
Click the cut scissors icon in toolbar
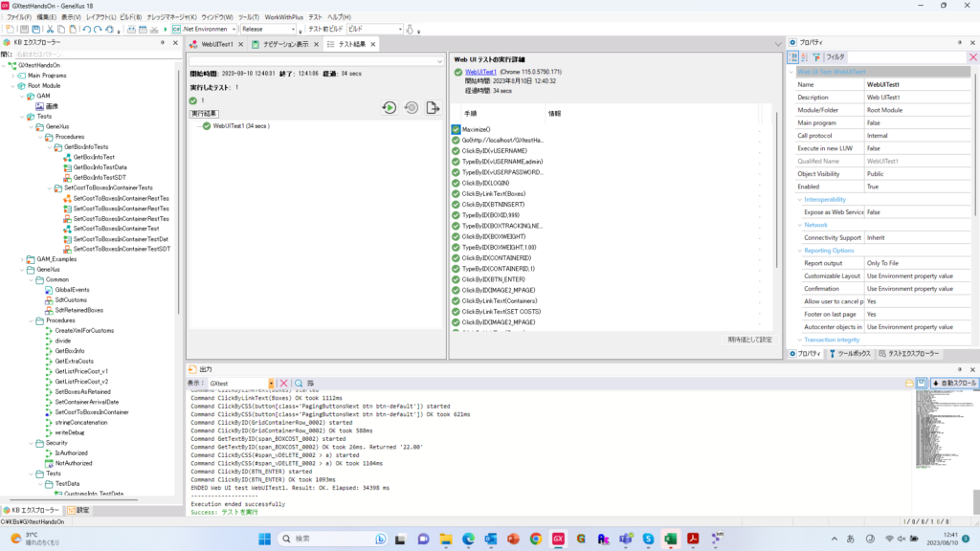[50, 30]
